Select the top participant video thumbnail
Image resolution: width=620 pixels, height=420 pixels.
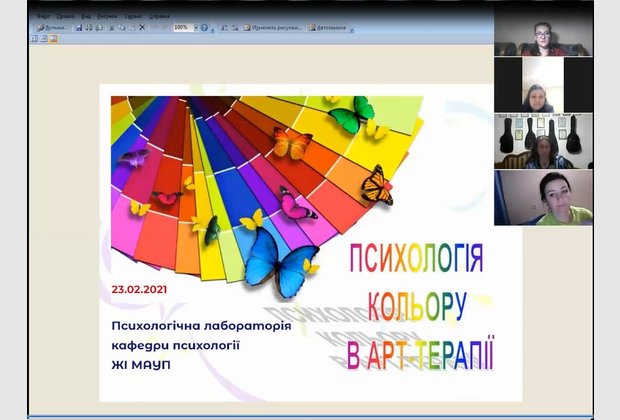[543, 33]
